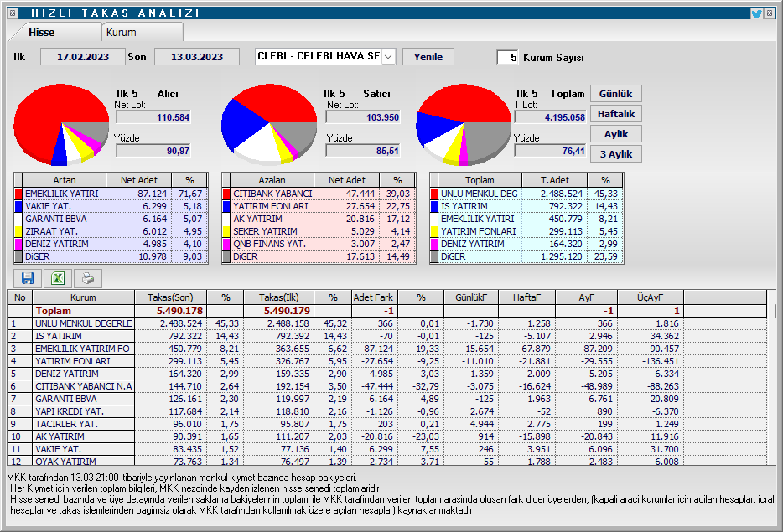Screen dimensions: 783x532
Task: Click T.Lot value 4.195.058
Action: 550,117
